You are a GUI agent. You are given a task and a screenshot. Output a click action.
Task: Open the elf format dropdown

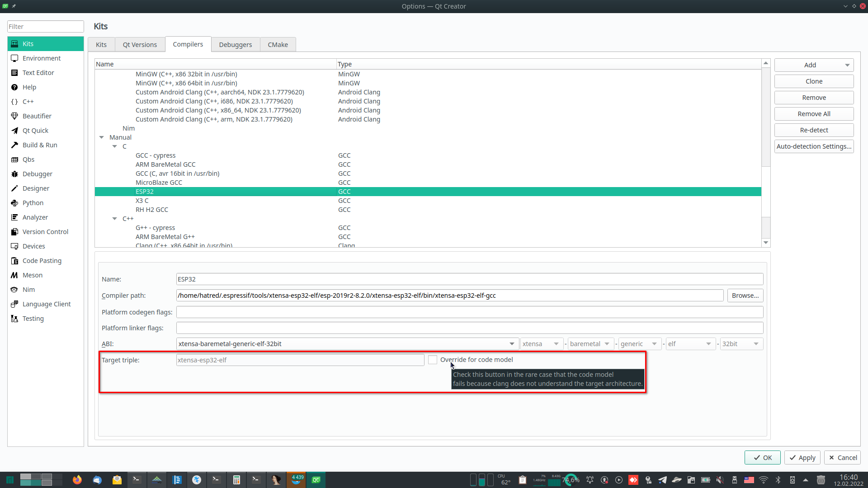[x=691, y=344]
